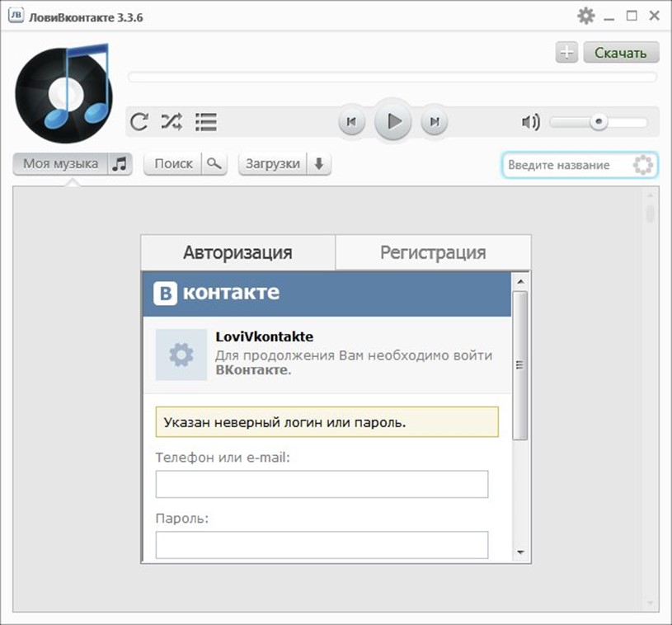Toggle shuffle playback mode

(x=172, y=122)
